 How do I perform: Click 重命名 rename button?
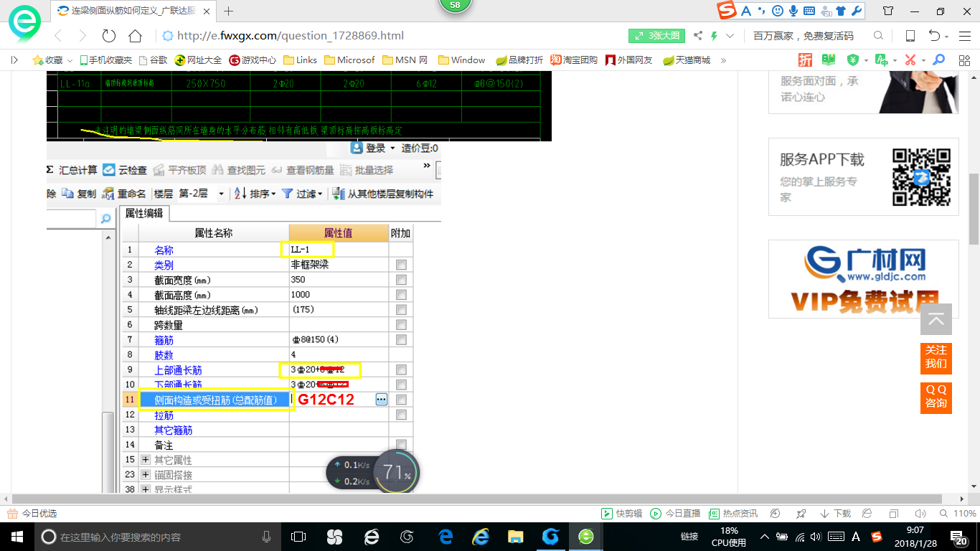(124, 194)
